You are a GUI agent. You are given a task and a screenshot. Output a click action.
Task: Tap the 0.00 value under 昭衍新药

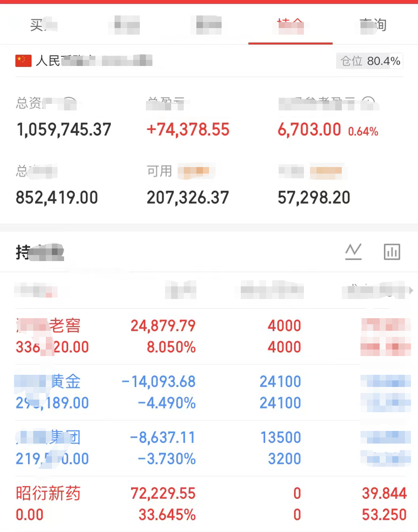pos(29,515)
